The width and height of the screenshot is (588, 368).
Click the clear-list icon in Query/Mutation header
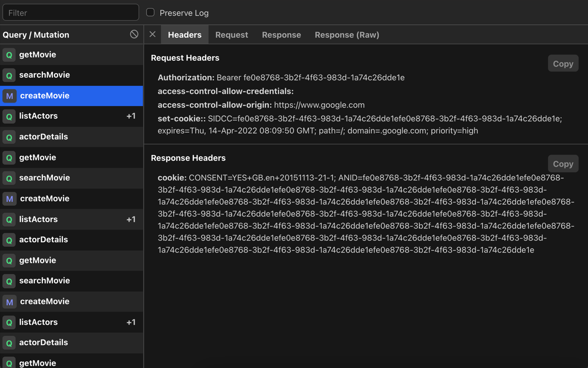(x=134, y=34)
